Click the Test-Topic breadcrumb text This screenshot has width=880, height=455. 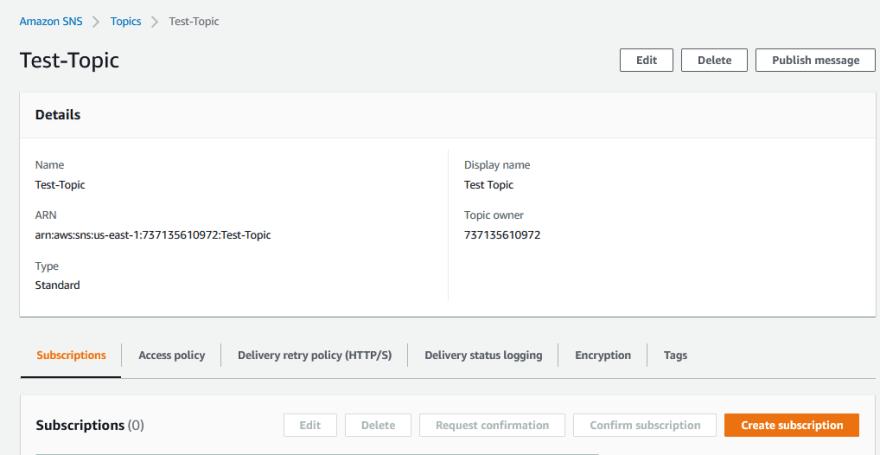coord(194,22)
